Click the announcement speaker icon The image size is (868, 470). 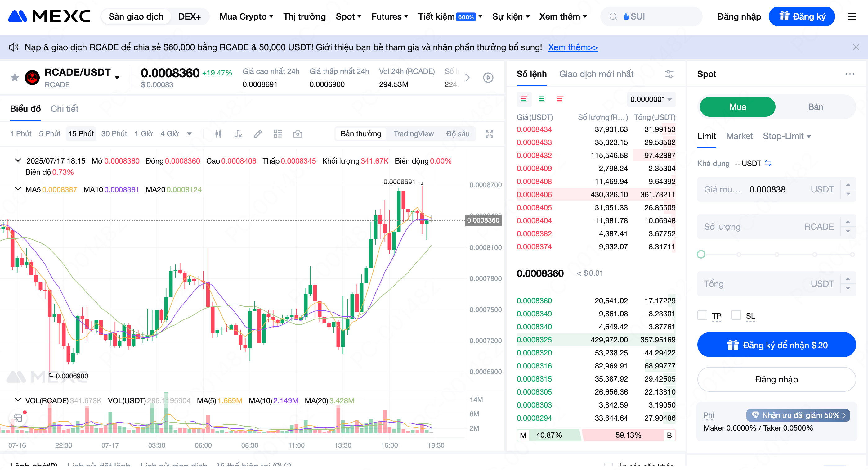click(13, 47)
